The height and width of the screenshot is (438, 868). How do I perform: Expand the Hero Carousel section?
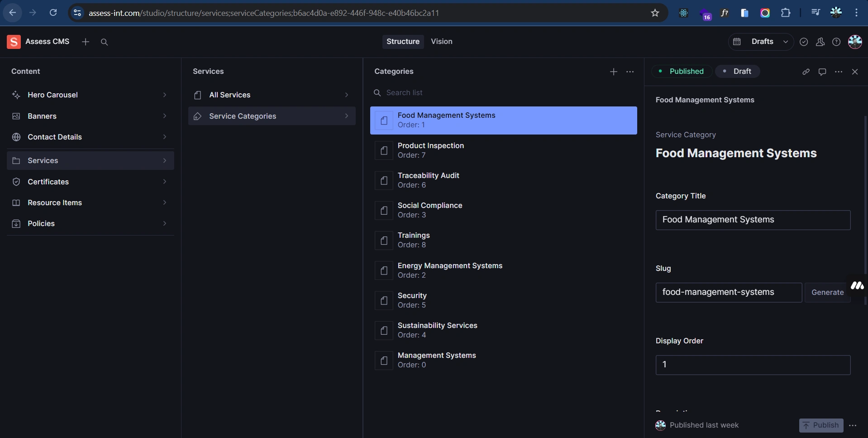165,95
